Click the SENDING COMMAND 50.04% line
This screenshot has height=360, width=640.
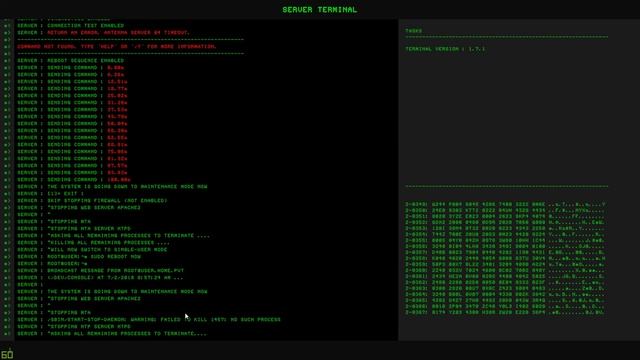point(72,123)
